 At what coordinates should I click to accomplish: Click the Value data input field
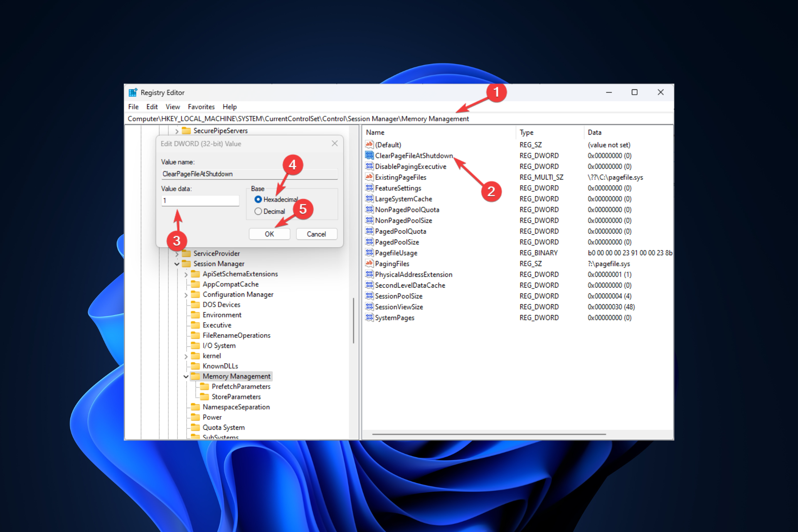click(200, 200)
